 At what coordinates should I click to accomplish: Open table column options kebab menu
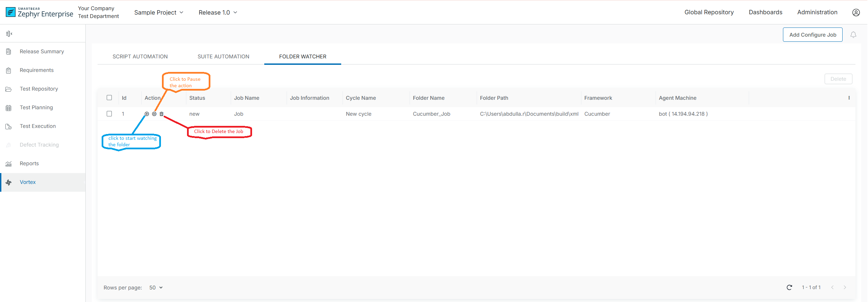click(849, 98)
